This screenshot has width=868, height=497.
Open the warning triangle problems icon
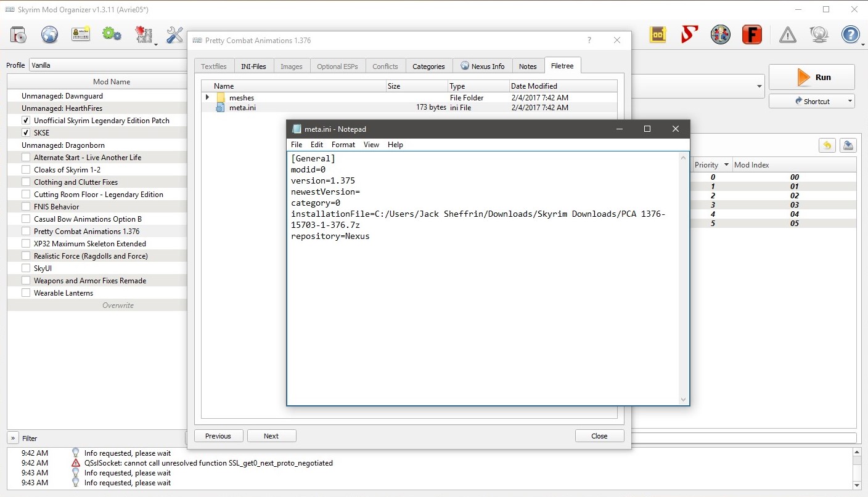[x=787, y=35]
